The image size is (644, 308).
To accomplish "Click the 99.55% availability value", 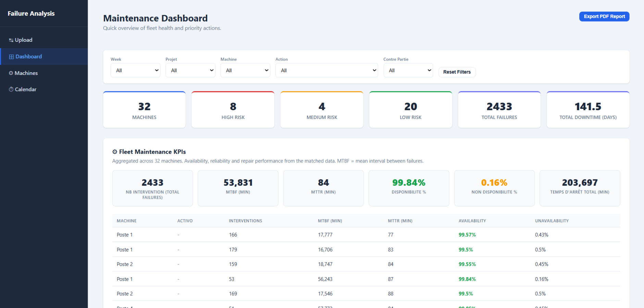I will pyautogui.click(x=467, y=264).
